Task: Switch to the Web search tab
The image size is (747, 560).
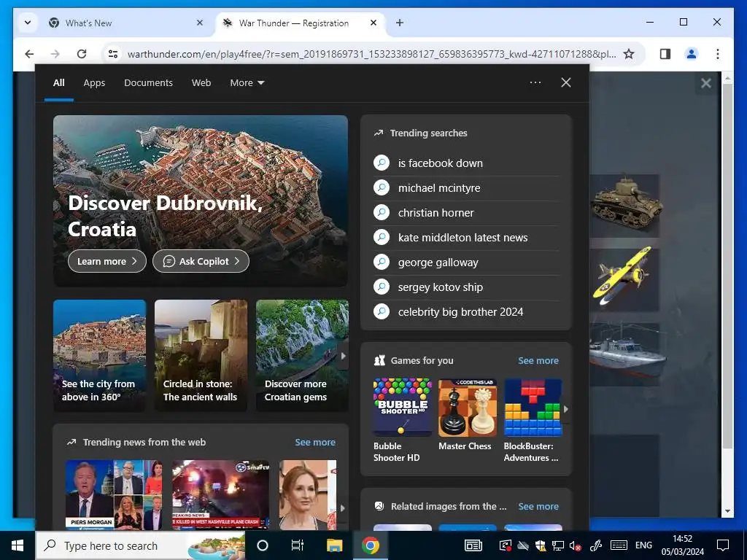Action: (x=201, y=83)
